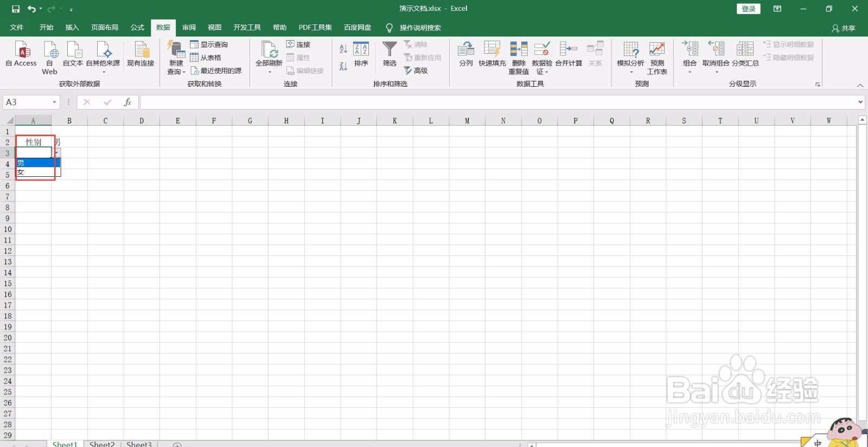Switch to the Developer (开发工具) tab
Viewport: 868px width, 447px height.
pos(247,28)
